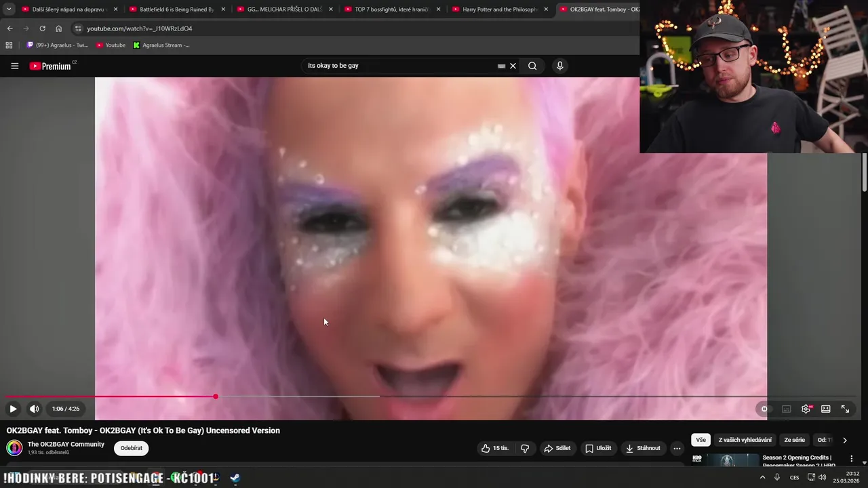
Task: Save video with Uložit button
Action: point(598,448)
